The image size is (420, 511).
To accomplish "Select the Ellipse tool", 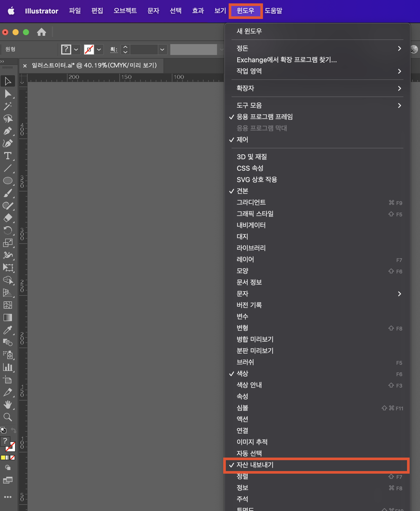I will coord(8,181).
